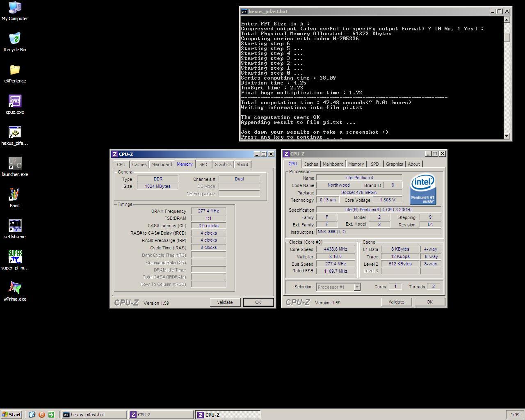The width and height of the screenshot is (525, 420).
Task: Click OK in right CPU-Z window
Action: coord(429,302)
